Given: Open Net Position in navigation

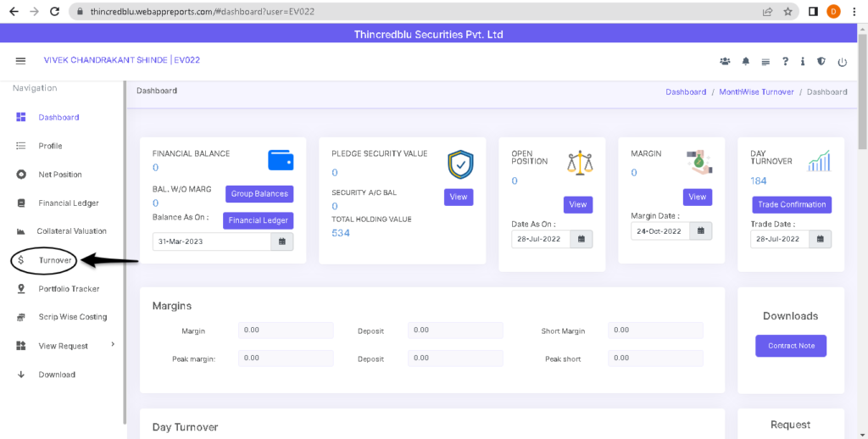Looking at the screenshot, I should tap(60, 175).
